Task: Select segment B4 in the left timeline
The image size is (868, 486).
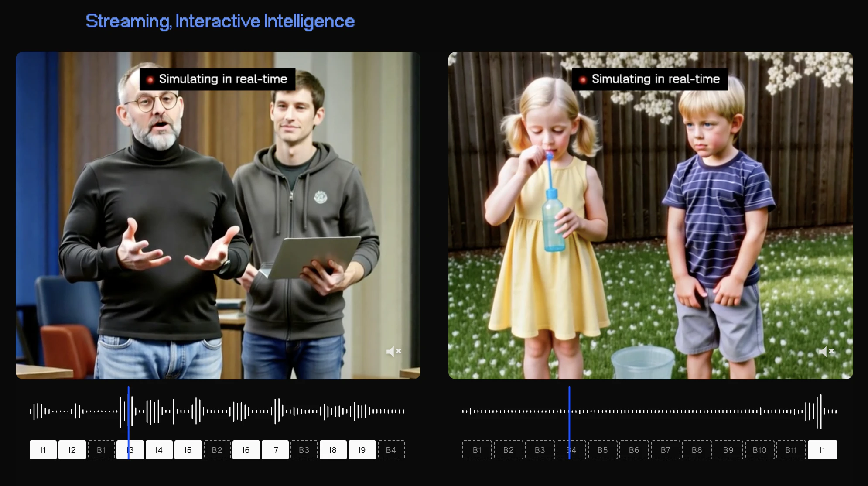Action: pyautogui.click(x=391, y=450)
